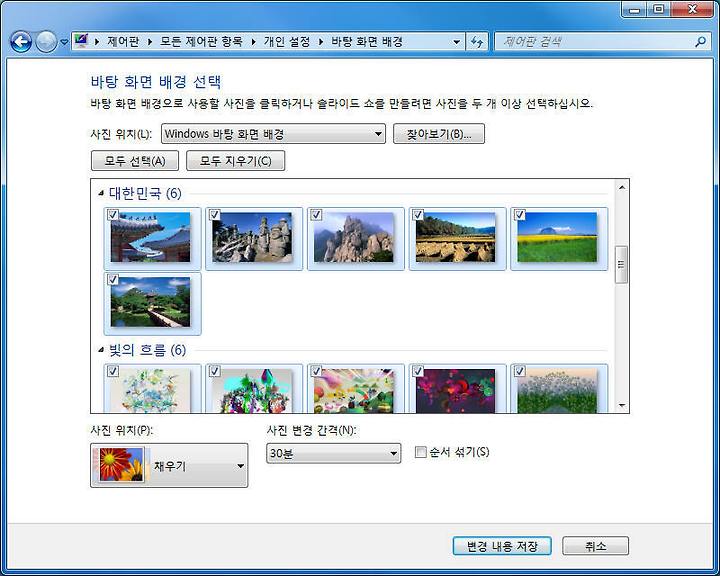Viewport: 720px width, 576px height.
Task: Click the 모두 지우기(C) button
Action: tap(236, 161)
